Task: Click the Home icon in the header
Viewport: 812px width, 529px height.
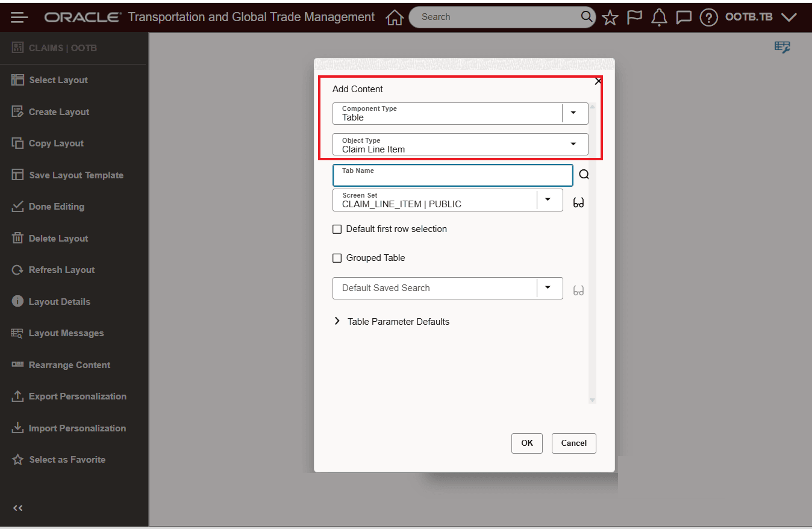Action: click(395, 17)
